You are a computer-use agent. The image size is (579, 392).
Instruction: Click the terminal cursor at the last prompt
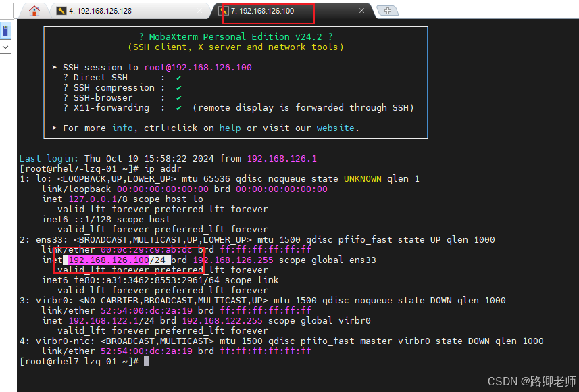tap(147, 361)
